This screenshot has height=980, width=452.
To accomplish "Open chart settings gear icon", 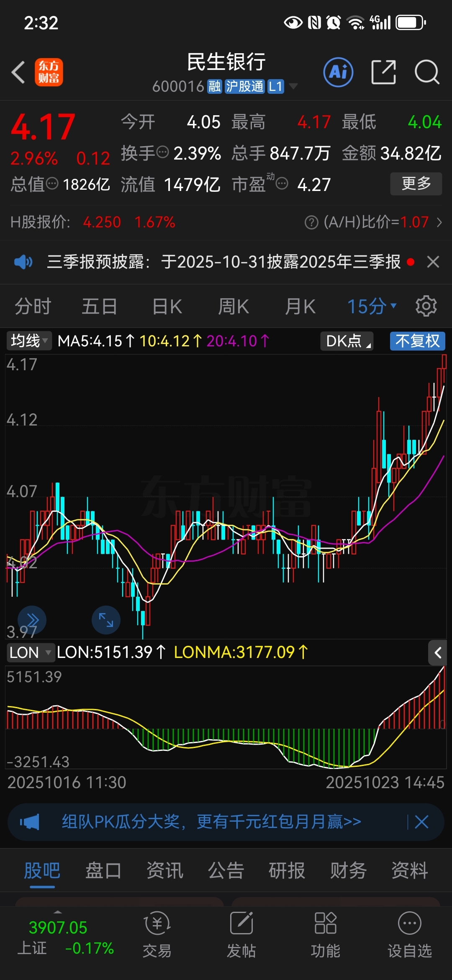I will [426, 306].
